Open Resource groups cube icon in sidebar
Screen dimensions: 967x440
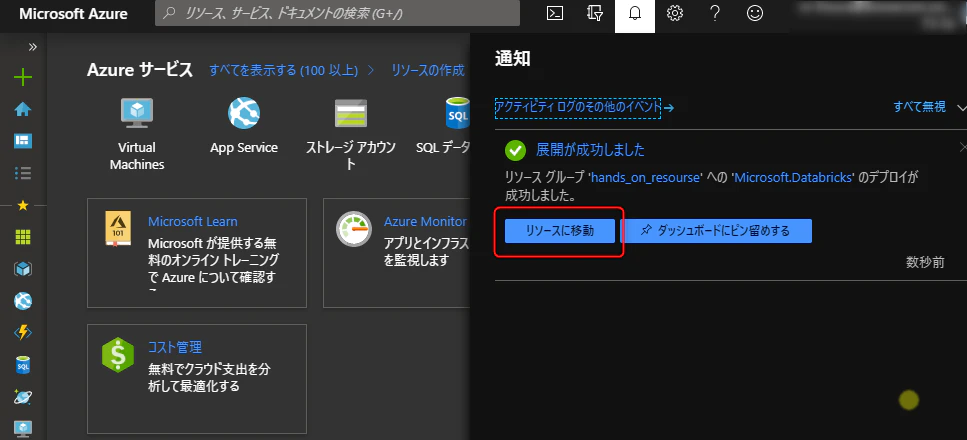(23, 269)
